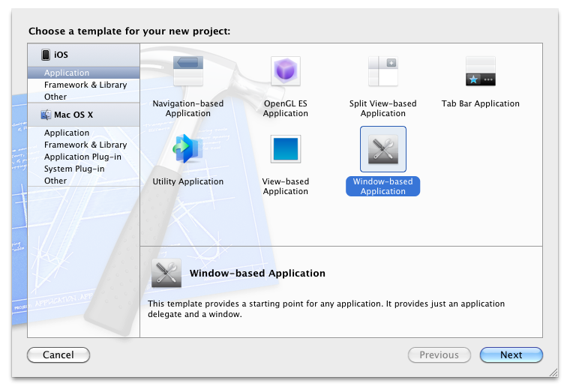Click the OpenGL ES Application label

(285, 108)
